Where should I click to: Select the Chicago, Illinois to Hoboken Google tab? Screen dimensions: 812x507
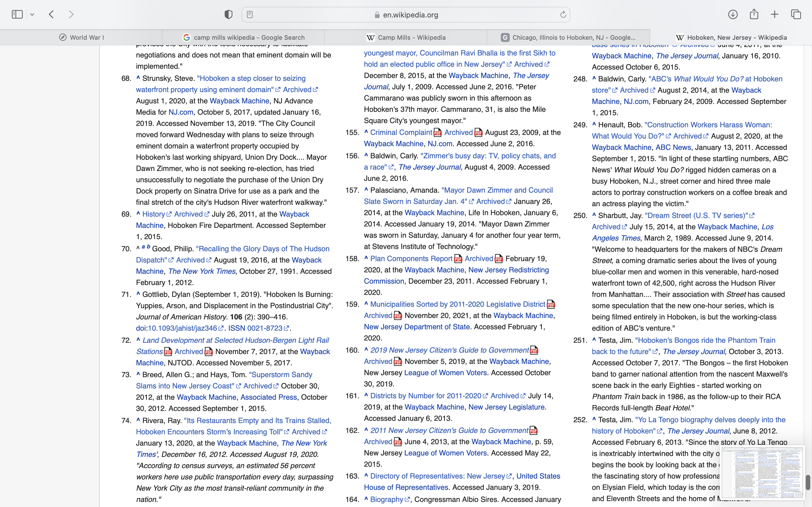tap(568, 37)
